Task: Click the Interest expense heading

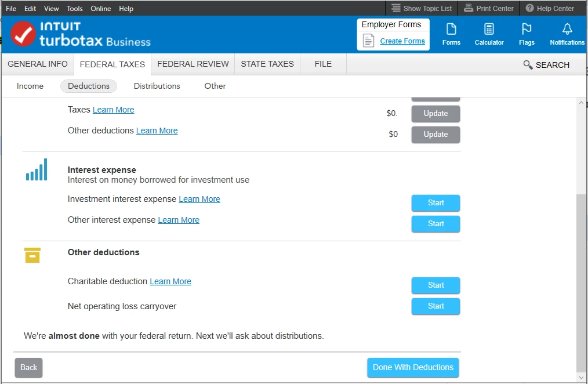Action: tap(101, 170)
